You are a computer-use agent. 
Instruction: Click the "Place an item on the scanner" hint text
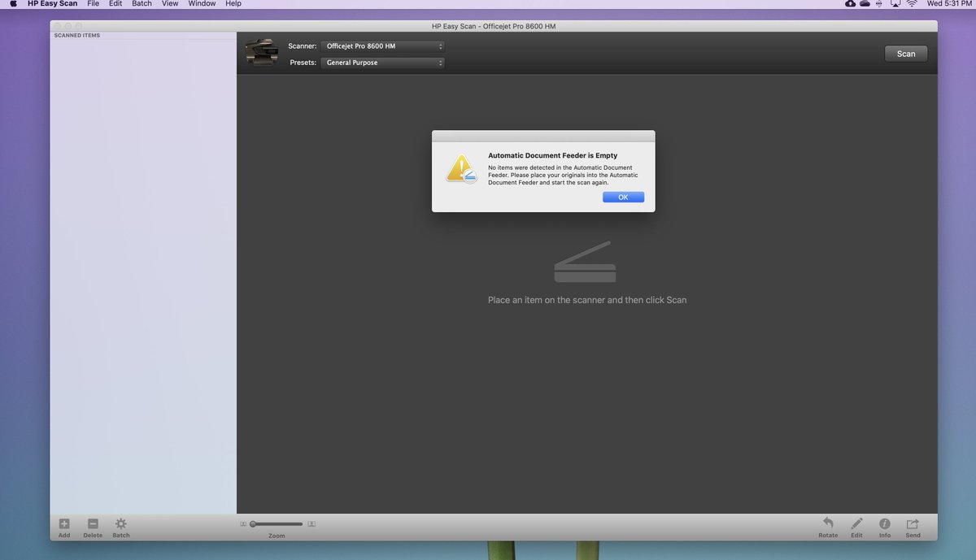[587, 300]
